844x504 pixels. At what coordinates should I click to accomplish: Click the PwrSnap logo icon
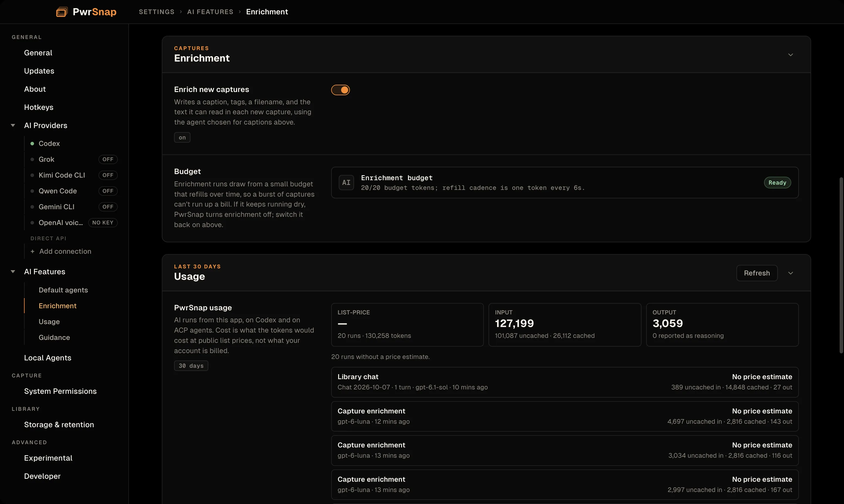[62, 12]
